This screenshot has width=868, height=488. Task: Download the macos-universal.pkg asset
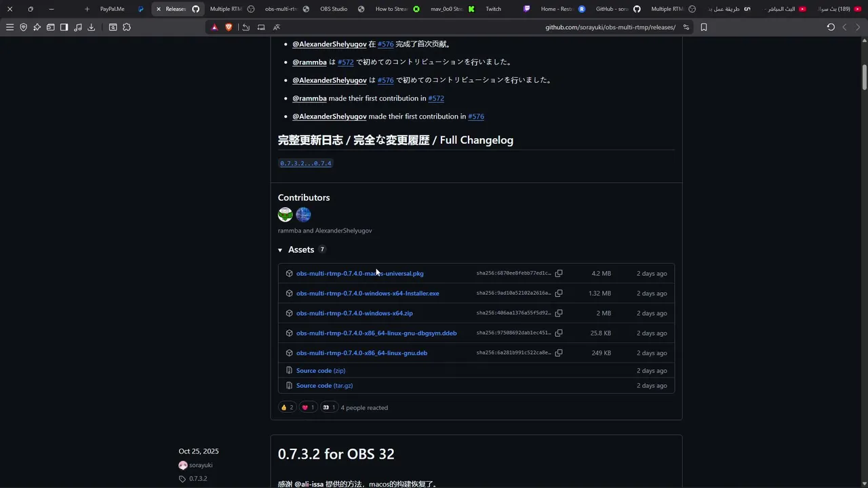[x=359, y=273]
